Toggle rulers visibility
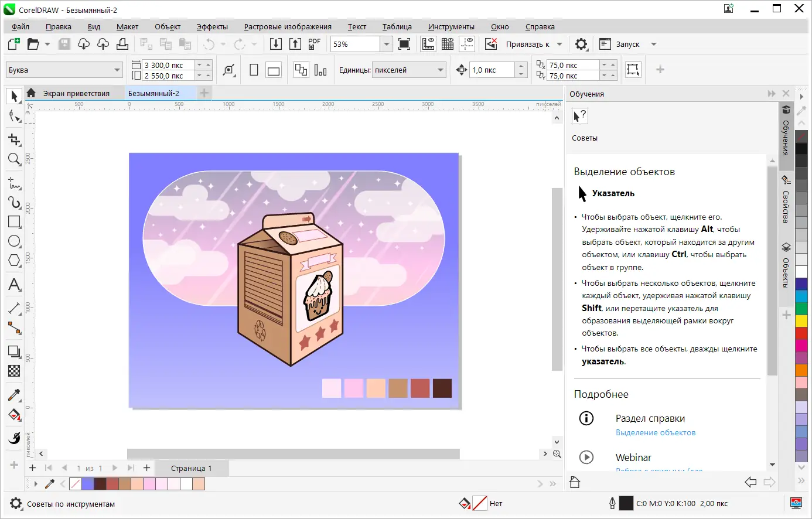Image resolution: width=812 pixels, height=519 pixels. pyautogui.click(x=428, y=45)
